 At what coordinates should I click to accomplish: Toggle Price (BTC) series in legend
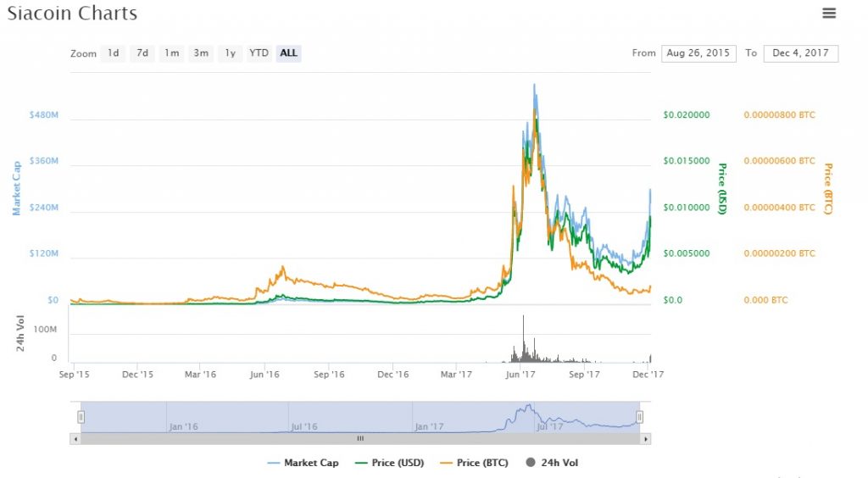(x=474, y=463)
